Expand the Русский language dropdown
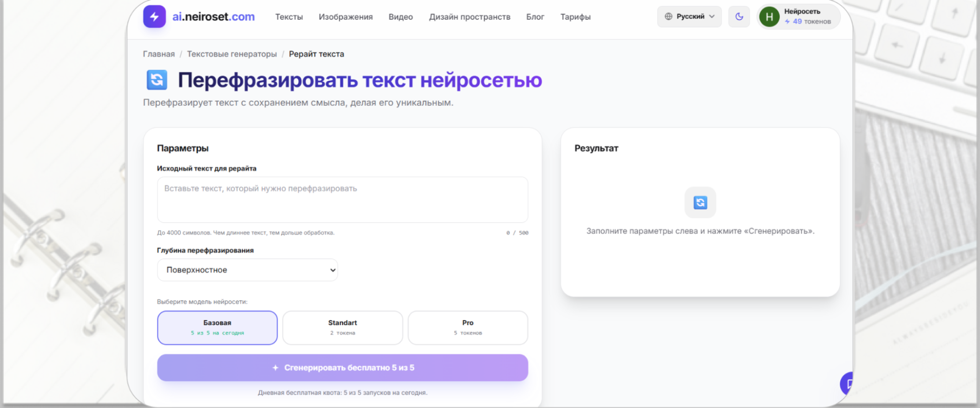 [689, 17]
